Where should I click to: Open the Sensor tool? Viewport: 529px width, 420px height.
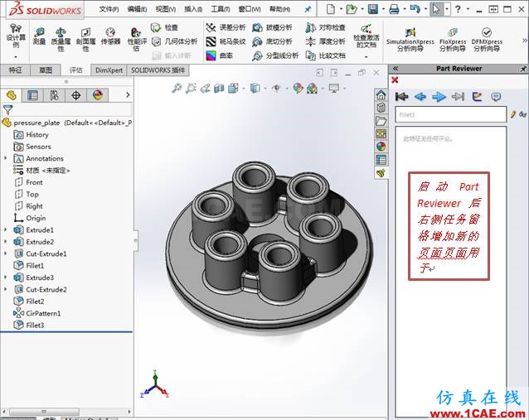(x=110, y=36)
